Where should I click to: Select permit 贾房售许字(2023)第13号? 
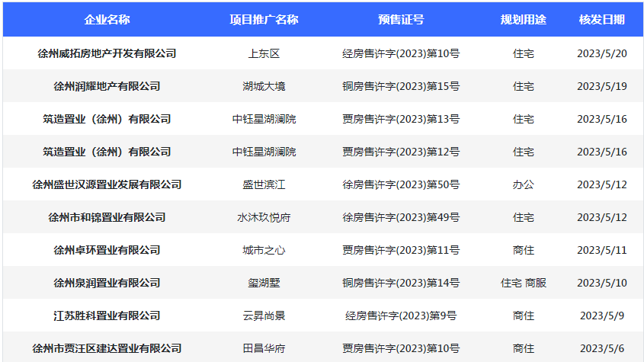coord(401,119)
